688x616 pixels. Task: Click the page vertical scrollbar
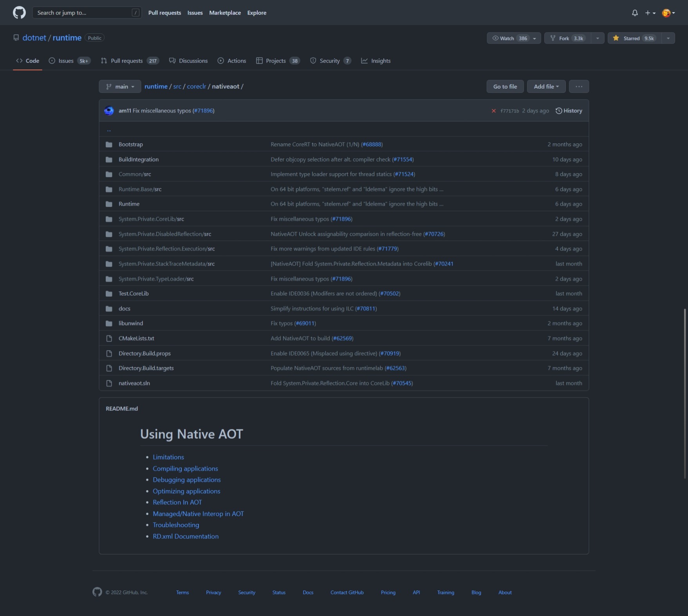click(685, 394)
